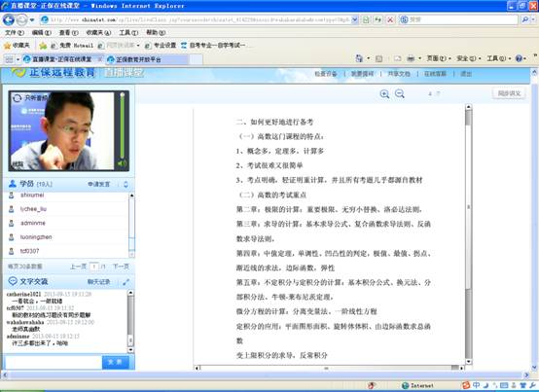Open the 安全(S) command bar dropdown
The width and height of the screenshot is (539, 392).
click(x=468, y=58)
